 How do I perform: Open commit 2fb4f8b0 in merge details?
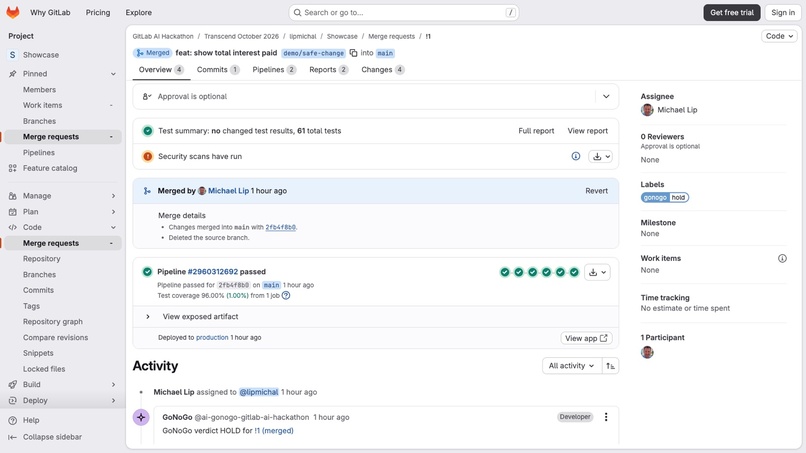click(281, 227)
